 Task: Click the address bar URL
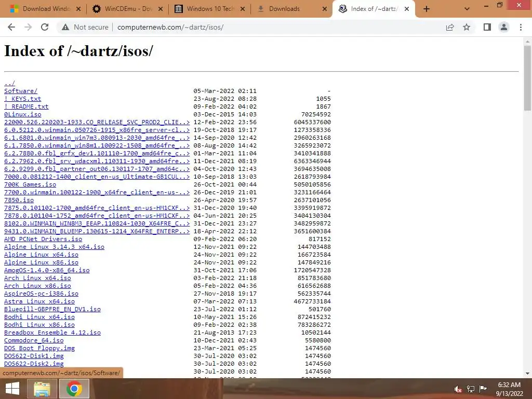[x=170, y=27]
